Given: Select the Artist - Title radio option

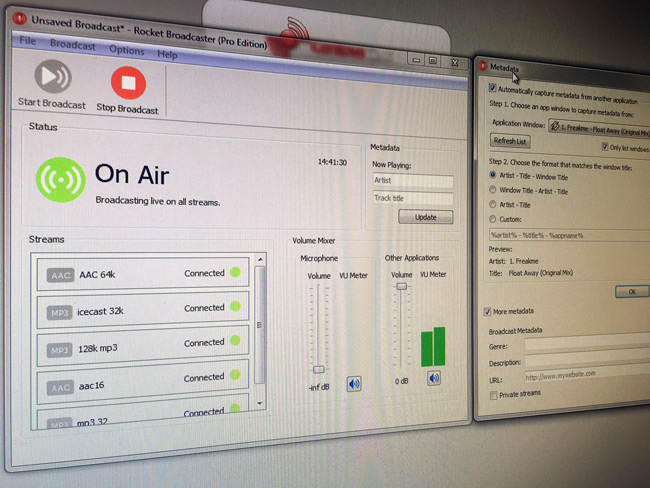Looking at the screenshot, I should coord(492,204).
